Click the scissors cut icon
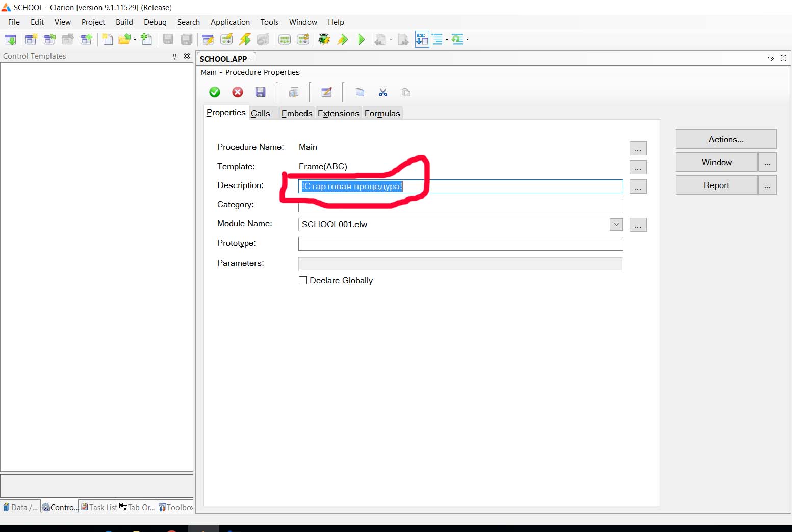Screen dimensions: 792x532 [x=383, y=92]
